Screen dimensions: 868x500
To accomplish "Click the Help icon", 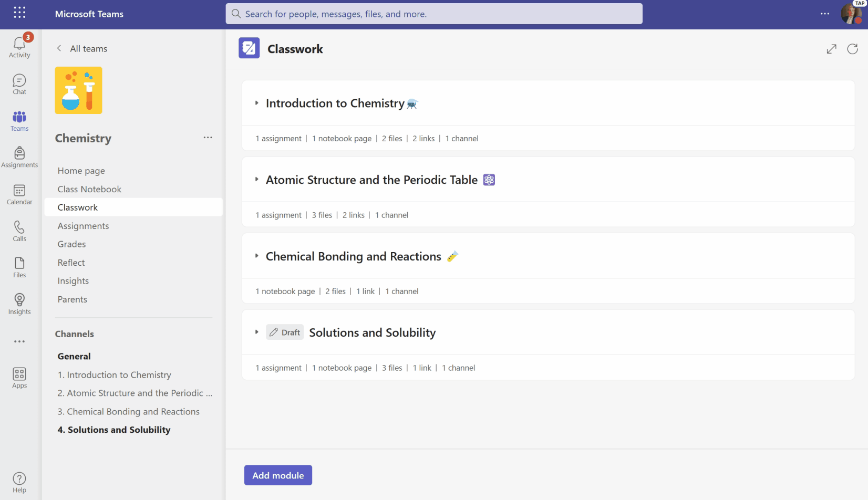I will pos(19,481).
